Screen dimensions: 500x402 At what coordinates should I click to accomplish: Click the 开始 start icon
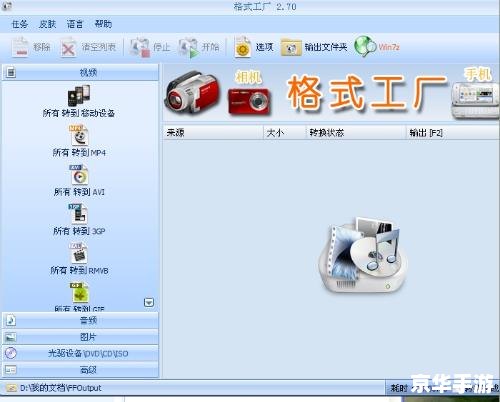tap(189, 48)
